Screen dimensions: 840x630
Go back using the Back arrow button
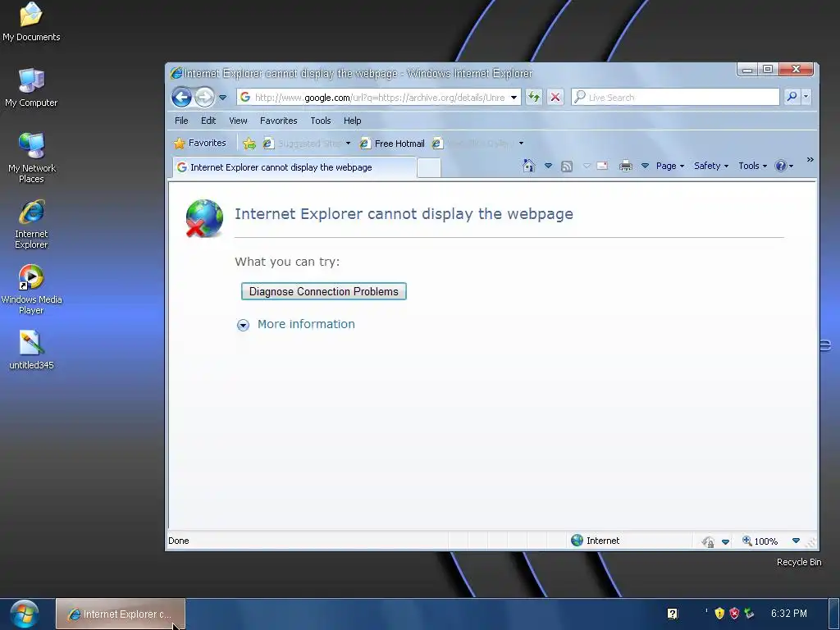181,97
